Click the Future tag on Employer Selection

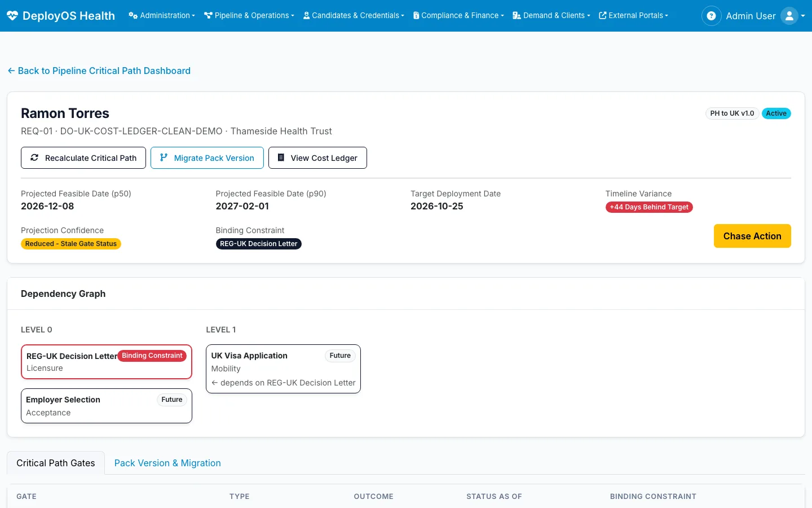tap(171, 400)
